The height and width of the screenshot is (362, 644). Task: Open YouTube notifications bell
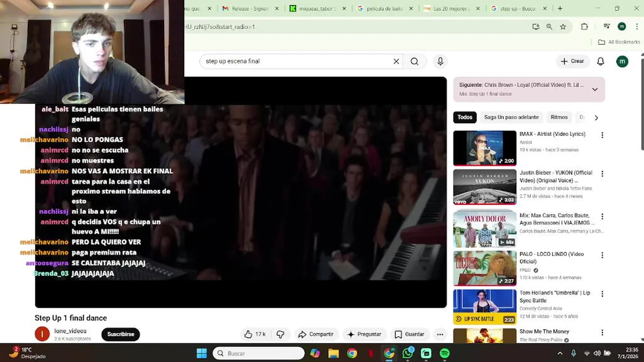coord(600,61)
